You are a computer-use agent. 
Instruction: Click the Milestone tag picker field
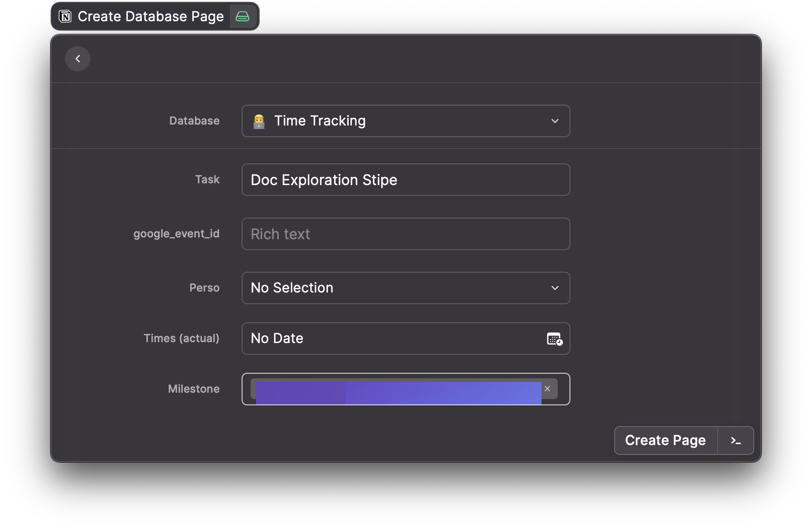406,389
